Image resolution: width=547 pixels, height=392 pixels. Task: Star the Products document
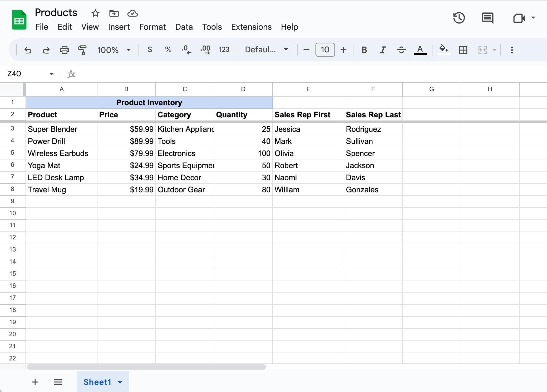pos(95,13)
